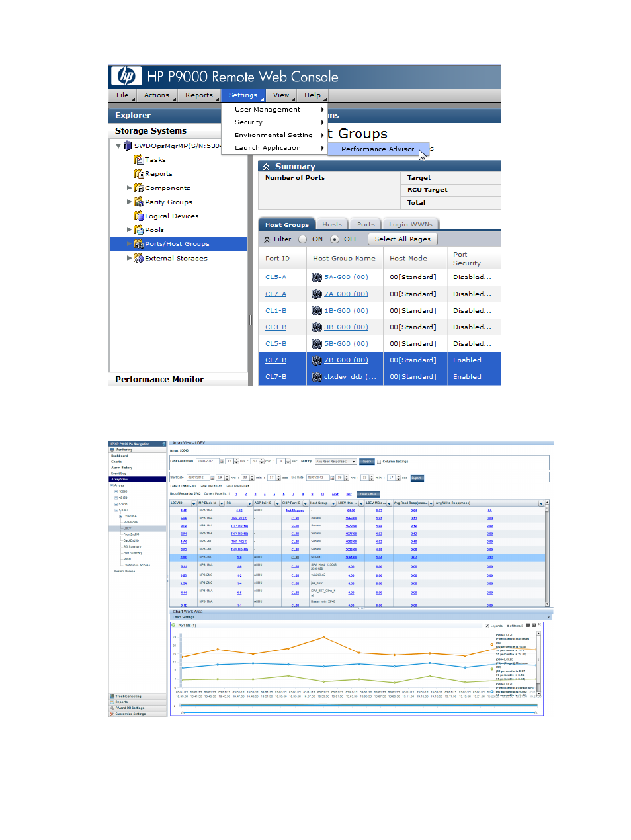Open the End Date calendar icon
This screenshot has height=840, width=631.
click(x=333, y=478)
